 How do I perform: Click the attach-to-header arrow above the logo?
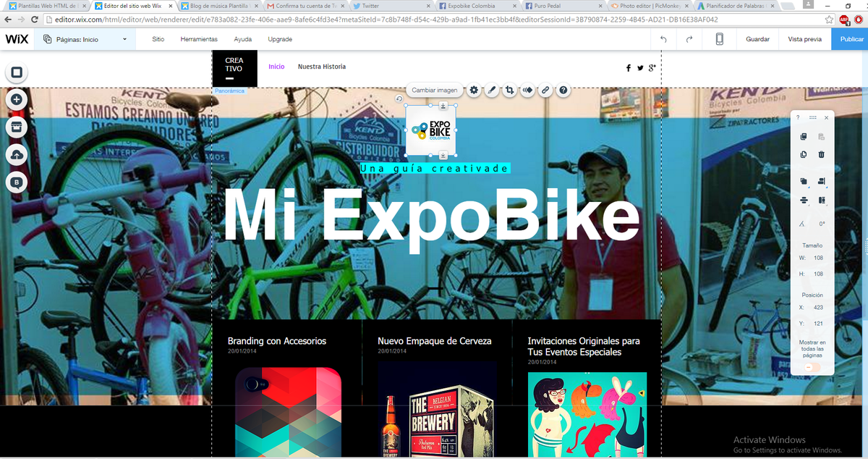[443, 107]
